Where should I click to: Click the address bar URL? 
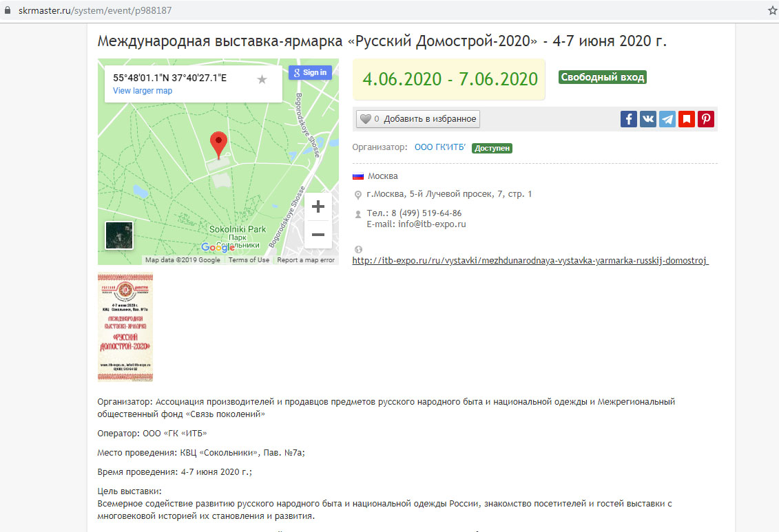tap(95, 10)
